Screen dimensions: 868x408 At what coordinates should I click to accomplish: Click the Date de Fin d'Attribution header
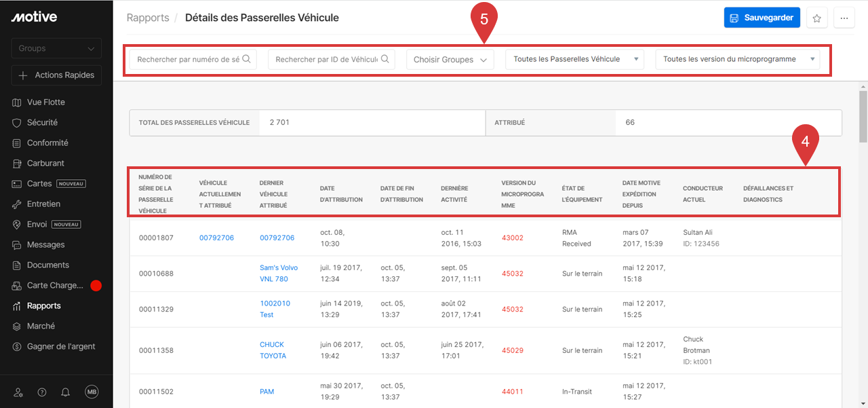pyautogui.click(x=401, y=193)
